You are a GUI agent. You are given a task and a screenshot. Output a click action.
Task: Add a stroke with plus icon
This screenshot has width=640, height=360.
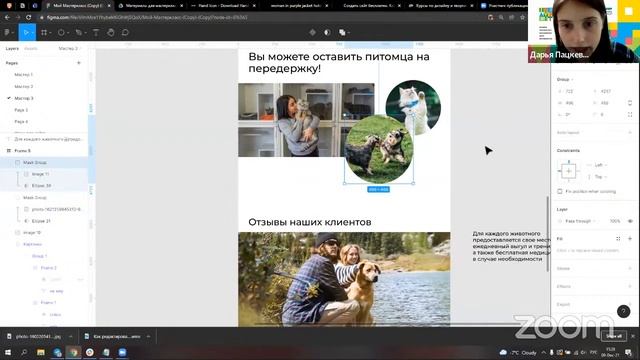pos(630,268)
